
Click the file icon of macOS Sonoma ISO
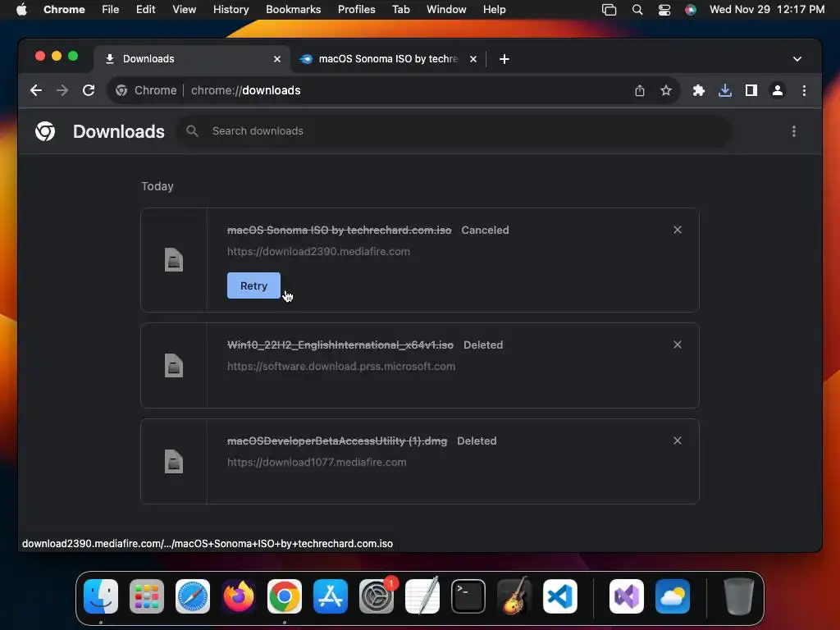(x=174, y=260)
